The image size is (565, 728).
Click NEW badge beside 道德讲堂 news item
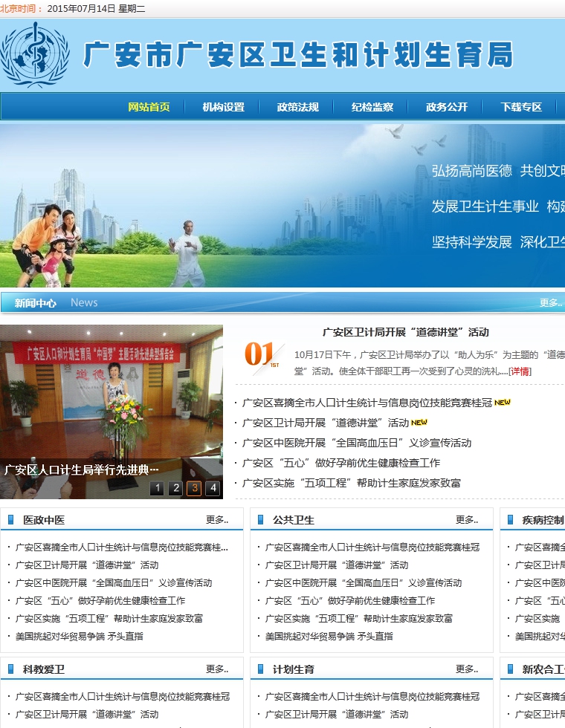pos(419,423)
